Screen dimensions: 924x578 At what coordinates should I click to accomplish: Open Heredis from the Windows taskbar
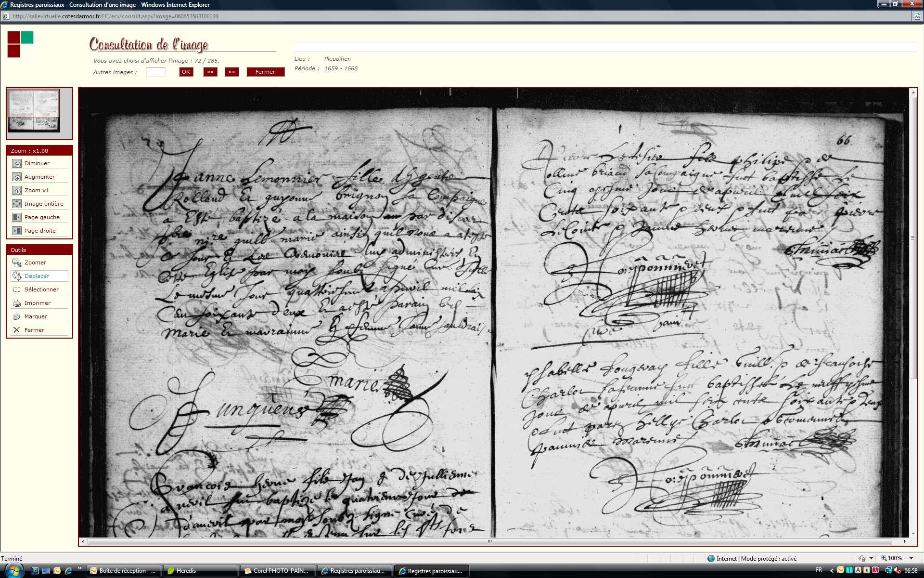tap(200, 571)
